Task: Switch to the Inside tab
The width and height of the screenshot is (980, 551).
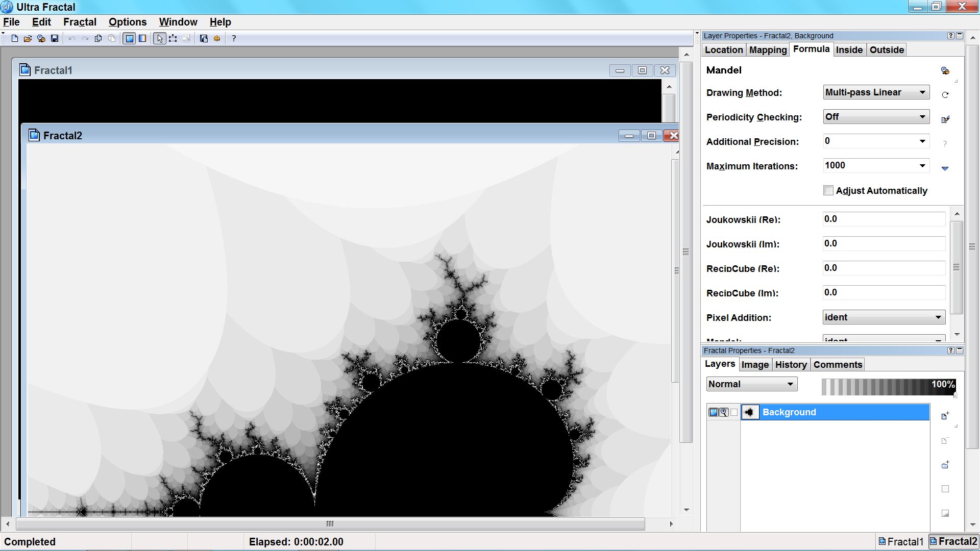Action: coord(849,50)
